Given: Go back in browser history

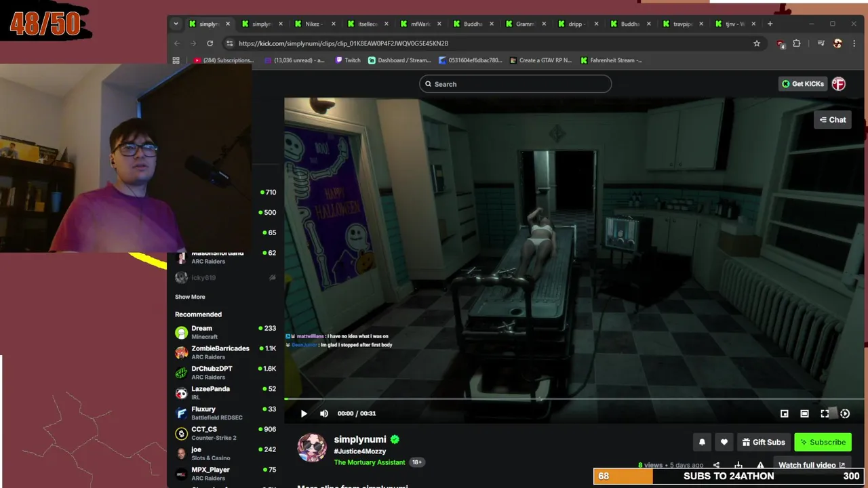Looking at the screenshot, I should point(177,43).
